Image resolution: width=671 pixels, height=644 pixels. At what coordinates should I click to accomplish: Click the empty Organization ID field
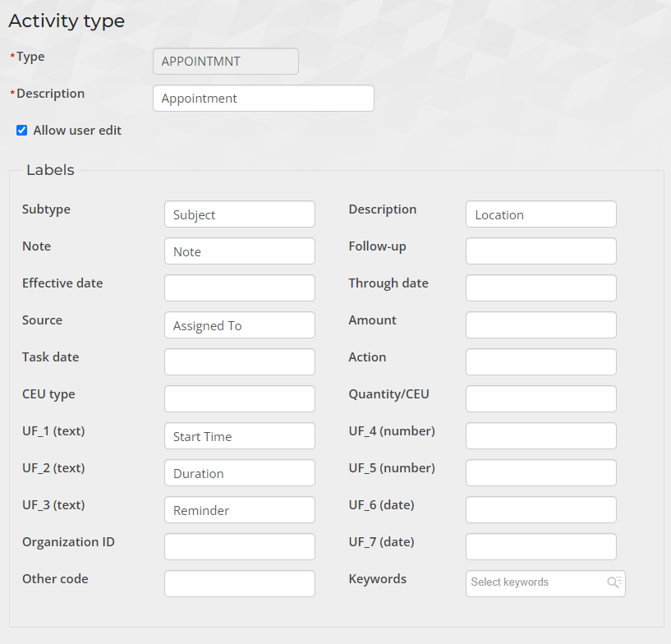(x=239, y=546)
